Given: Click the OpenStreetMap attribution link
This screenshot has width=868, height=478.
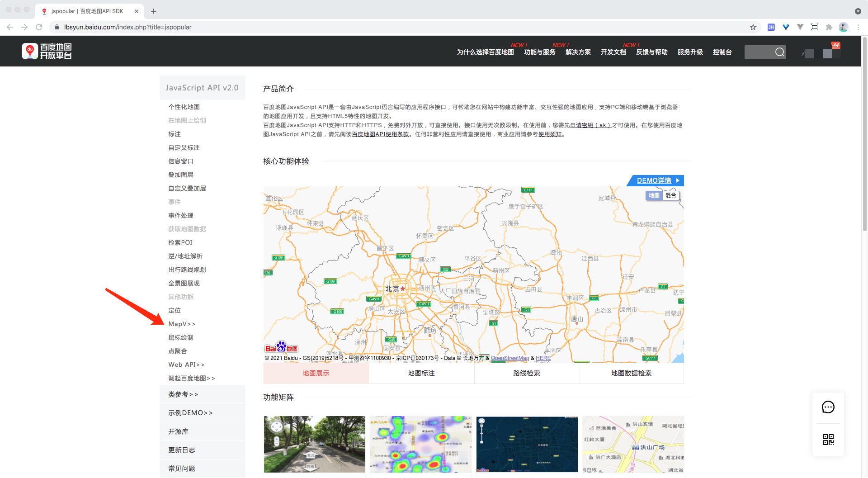Looking at the screenshot, I should 510,358.
